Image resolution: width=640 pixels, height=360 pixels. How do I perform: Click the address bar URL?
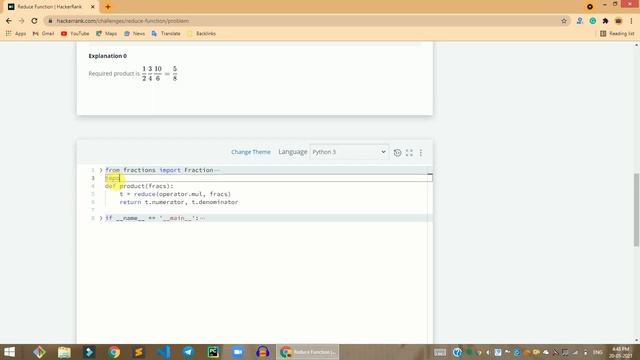point(122,21)
